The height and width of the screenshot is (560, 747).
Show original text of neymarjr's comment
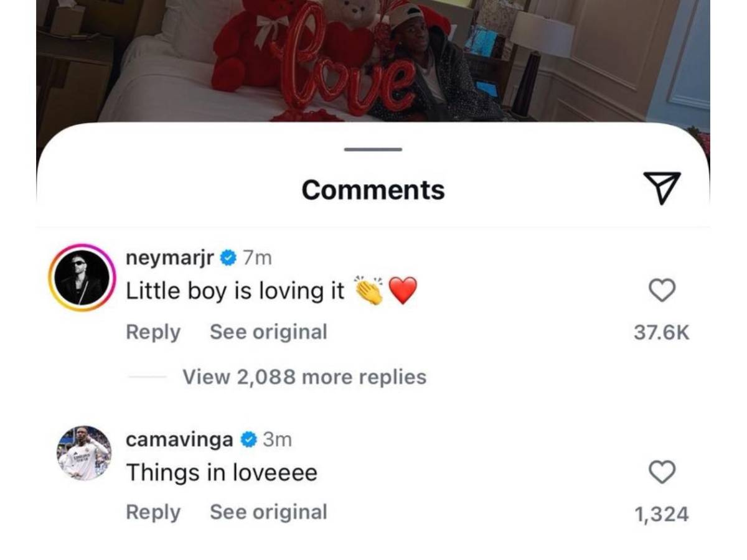point(268,332)
